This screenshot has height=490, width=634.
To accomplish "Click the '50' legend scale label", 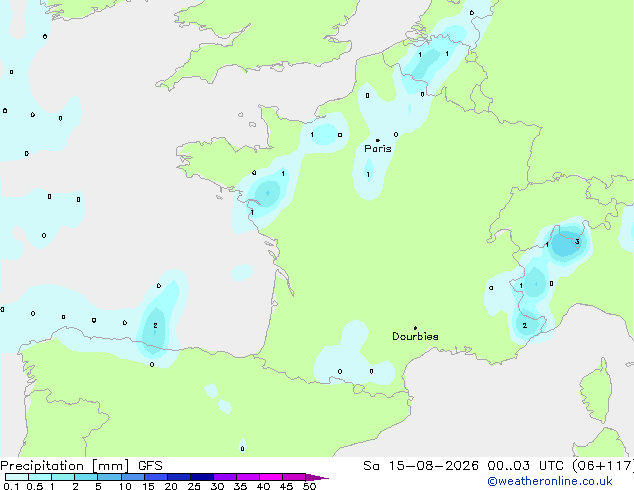I will [310, 486].
